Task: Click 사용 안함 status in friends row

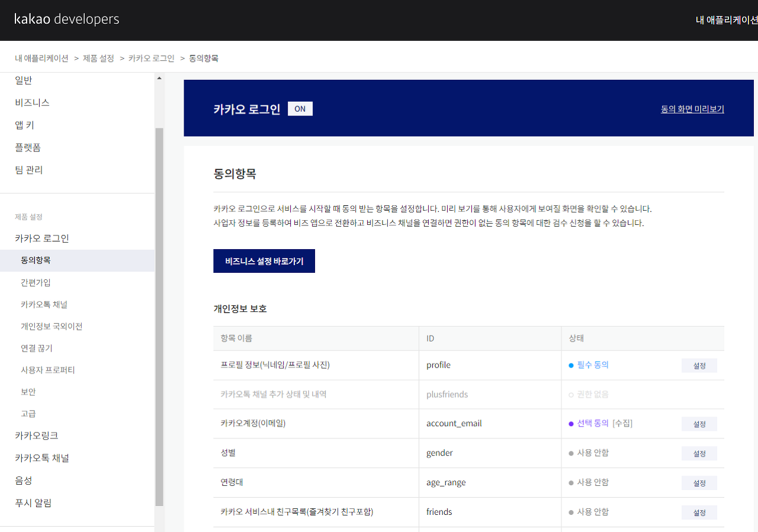Action: [x=593, y=512]
